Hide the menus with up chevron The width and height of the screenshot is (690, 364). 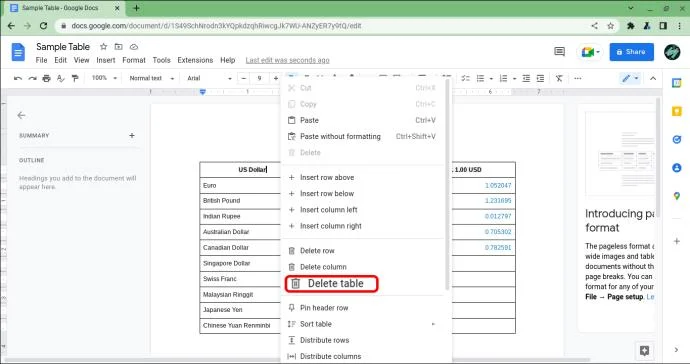point(653,78)
